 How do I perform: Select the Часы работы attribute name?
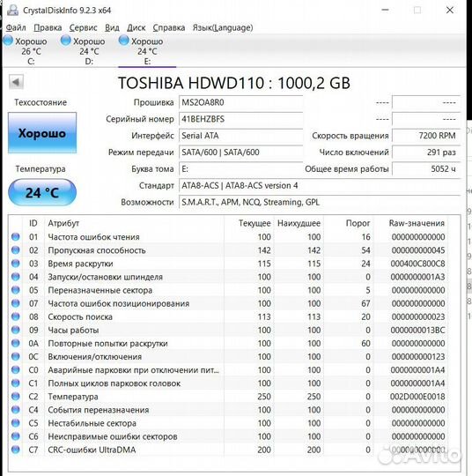(73, 330)
